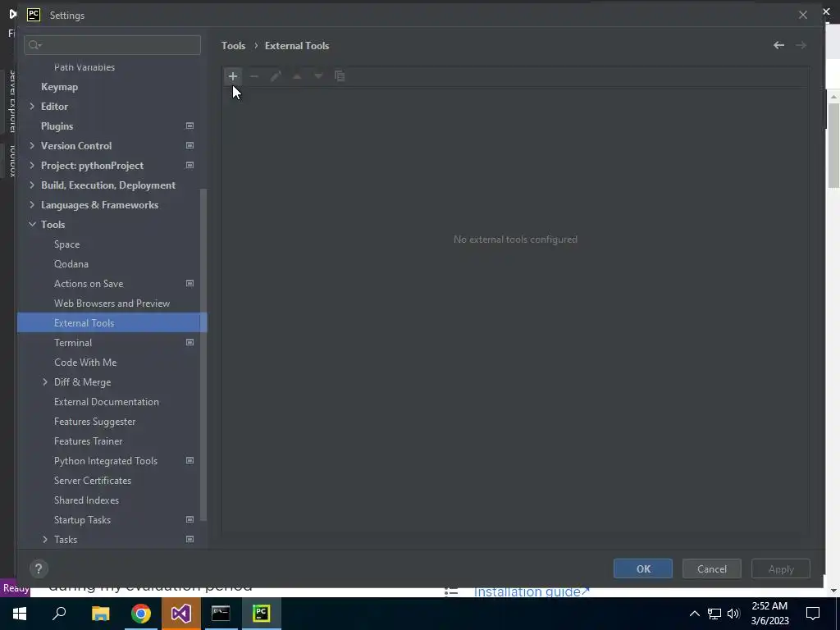Open the notification center icon
The height and width of the screenshot is (630, 840).
pos(813,614)
